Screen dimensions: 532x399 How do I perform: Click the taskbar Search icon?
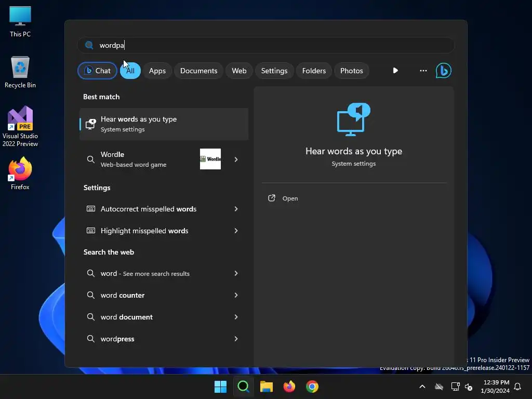point(243,387)
